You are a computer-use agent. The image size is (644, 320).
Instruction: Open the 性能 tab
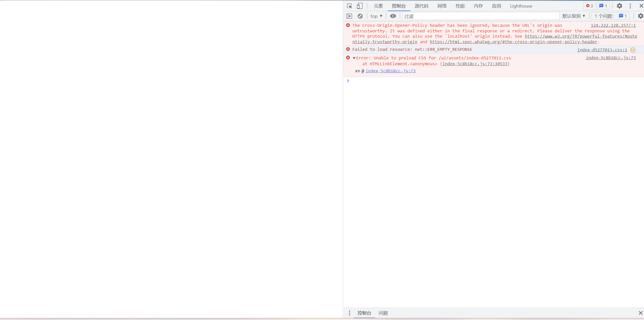coord(460,6)
